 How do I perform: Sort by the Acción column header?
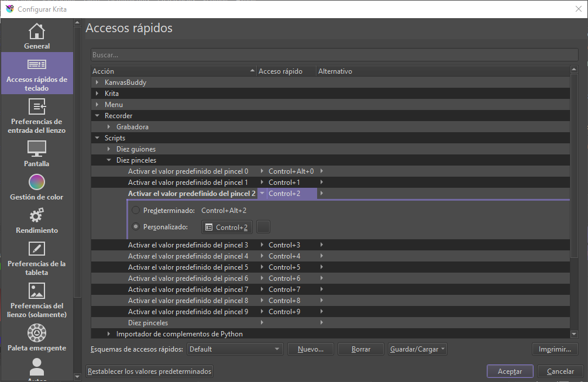(173, 71)
